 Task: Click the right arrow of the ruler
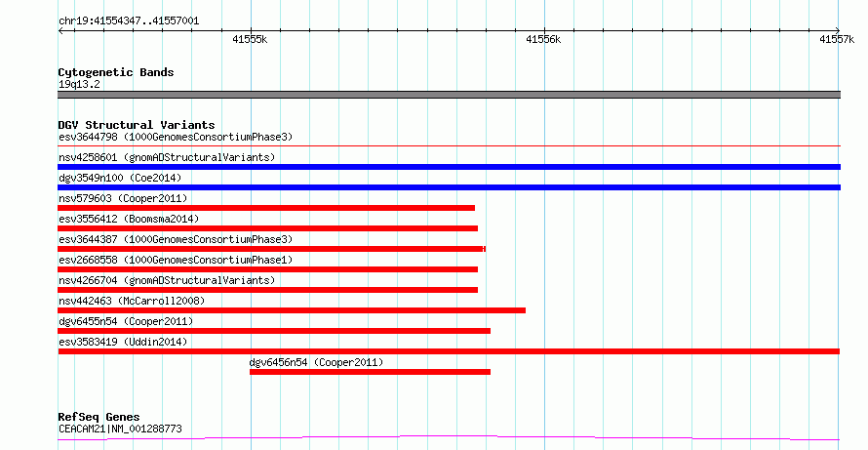tap(837, 30)
